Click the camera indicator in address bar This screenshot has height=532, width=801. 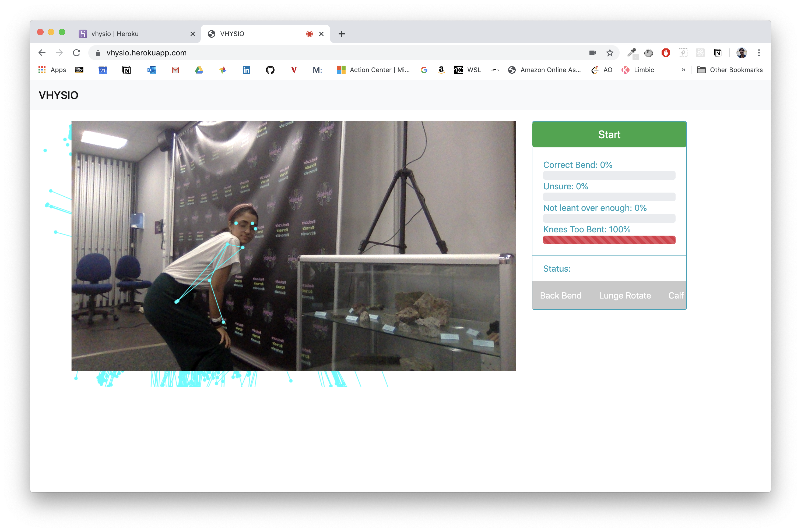[x=592, y=53]
